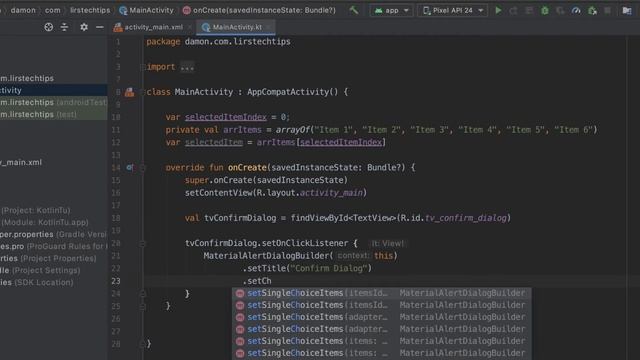The width and height of the screenshot is (640, 360).
Task: Click the lirstechtips breadcrumb
Action: point(90,10)
